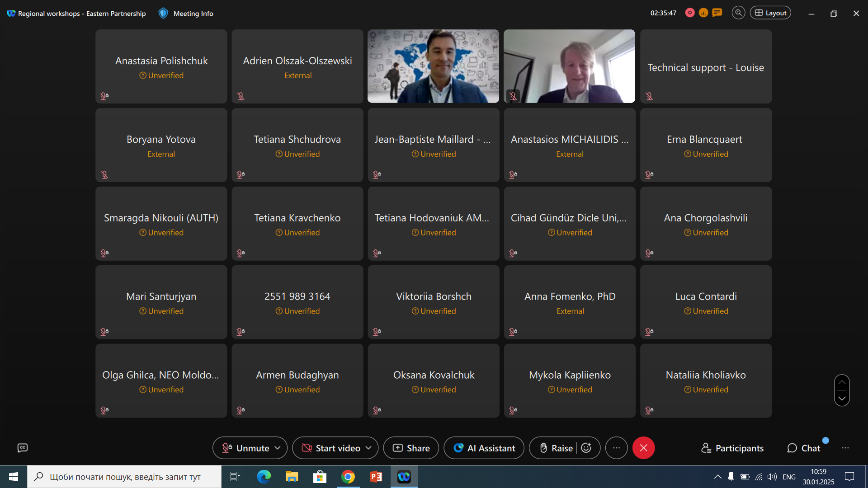Open the orange polling indicator icon
Viewport: 868px width, 488px height.
pos(703,13)
